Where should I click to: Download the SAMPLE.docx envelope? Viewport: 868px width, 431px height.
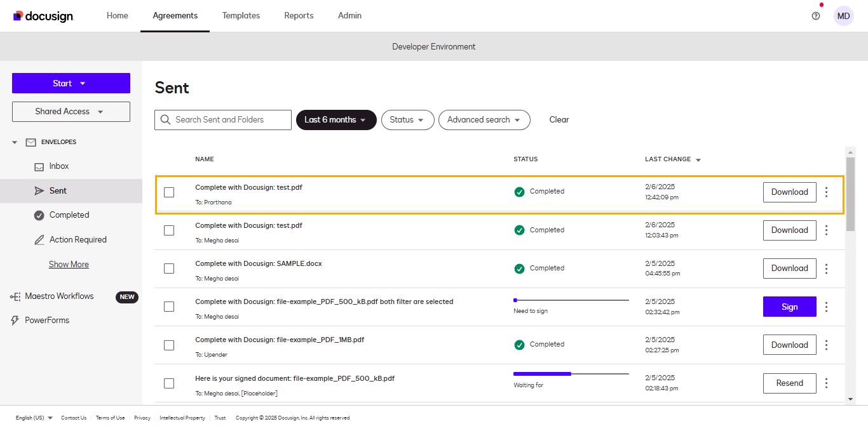(x=790, y=269)
